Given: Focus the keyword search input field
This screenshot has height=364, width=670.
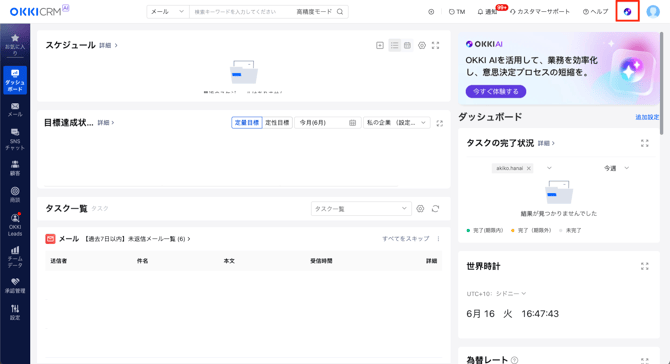Looking at the screenshot, I should 241,12.
